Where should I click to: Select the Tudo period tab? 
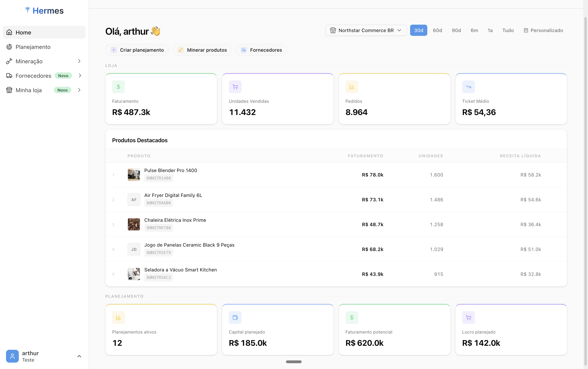click(x=508, y=30)
